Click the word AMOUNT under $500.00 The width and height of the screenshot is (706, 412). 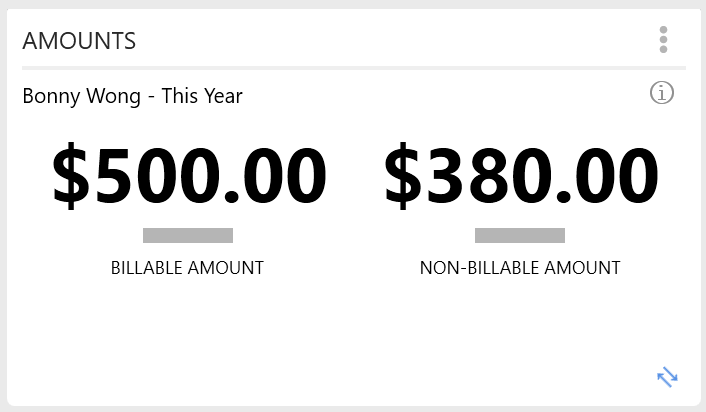(x=226, y=268)
